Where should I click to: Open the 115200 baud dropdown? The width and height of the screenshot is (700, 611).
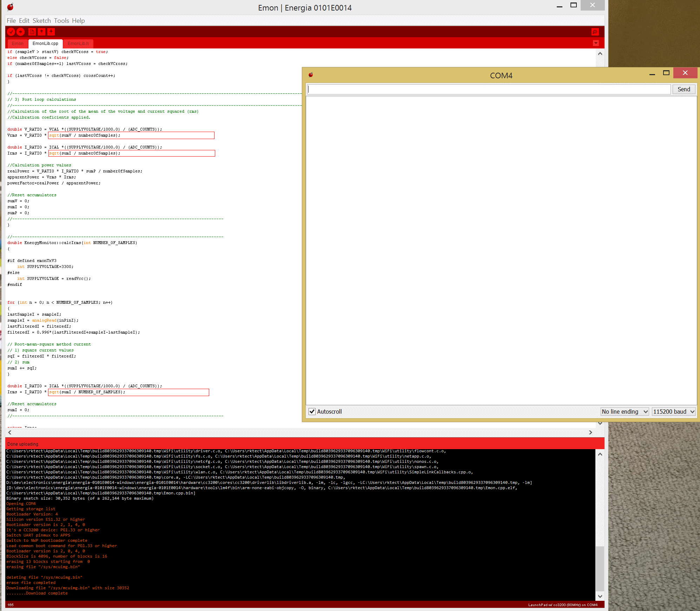(x=674, y=412)
